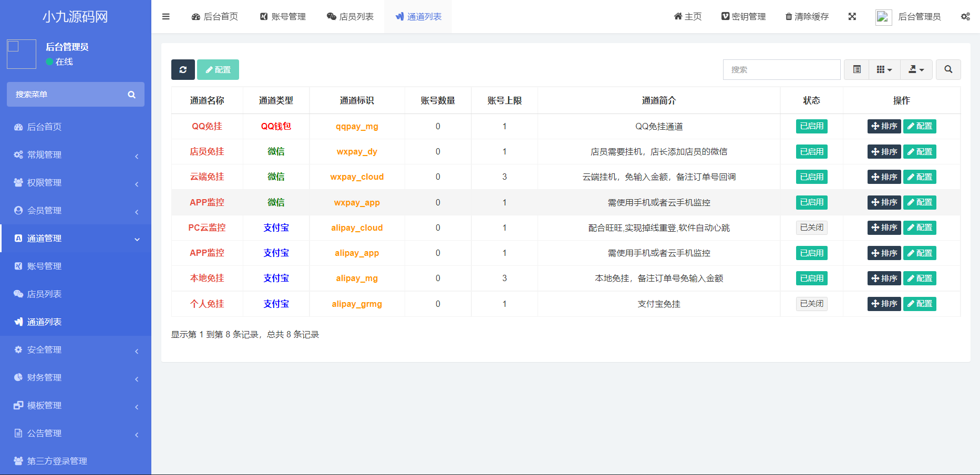The height and width of the screenshot is (475, 980).
Task: Toggle the hamburger sidebar menu icon
Action: coord(166,17)
